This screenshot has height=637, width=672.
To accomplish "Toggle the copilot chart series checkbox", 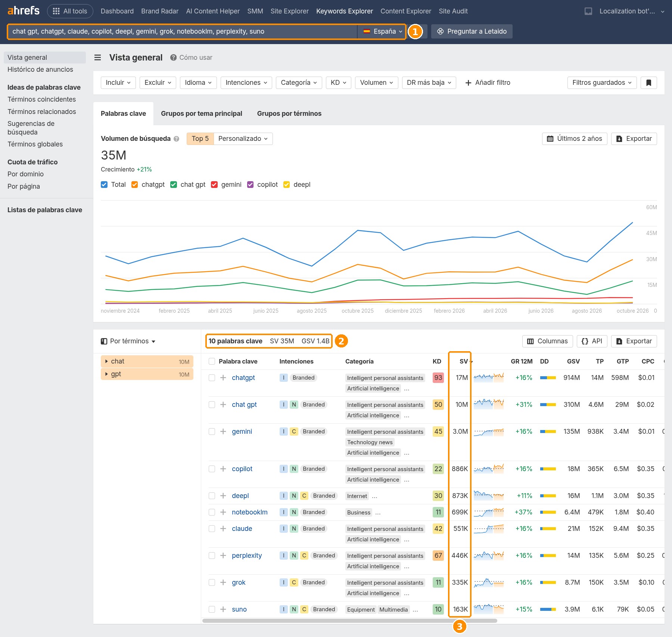I will (251, 185).
